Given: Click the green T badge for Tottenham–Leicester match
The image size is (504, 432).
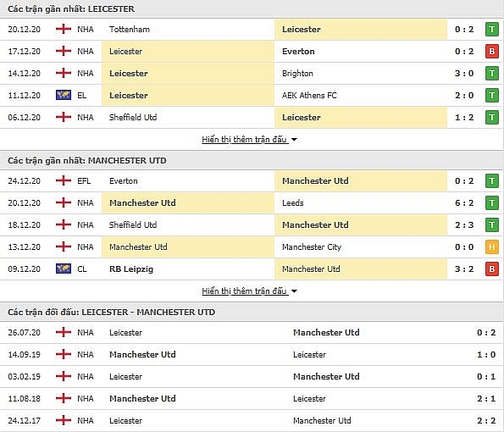Looking at the screenshot, I should (x=492, y=30).
